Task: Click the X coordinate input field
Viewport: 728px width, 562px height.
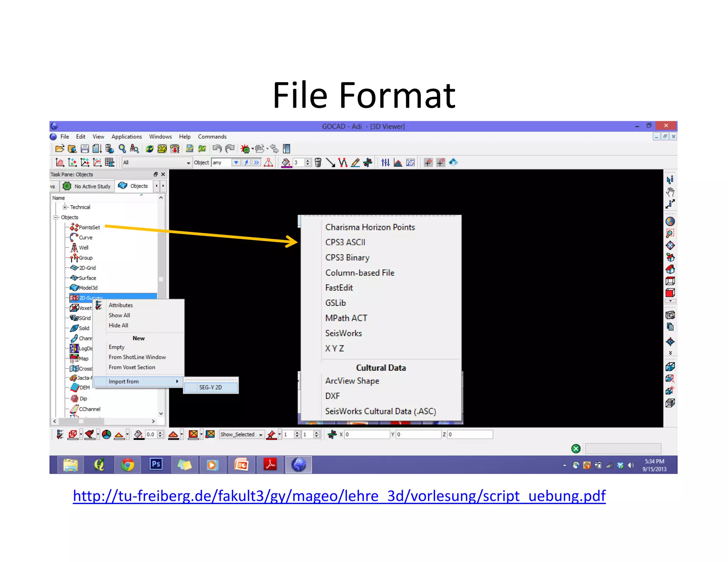Action: tap(367, 434)
